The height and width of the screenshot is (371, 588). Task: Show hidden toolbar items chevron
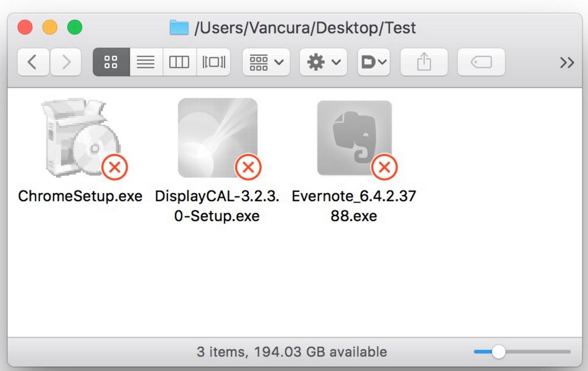pyautogui.click(x=567, y=63)
